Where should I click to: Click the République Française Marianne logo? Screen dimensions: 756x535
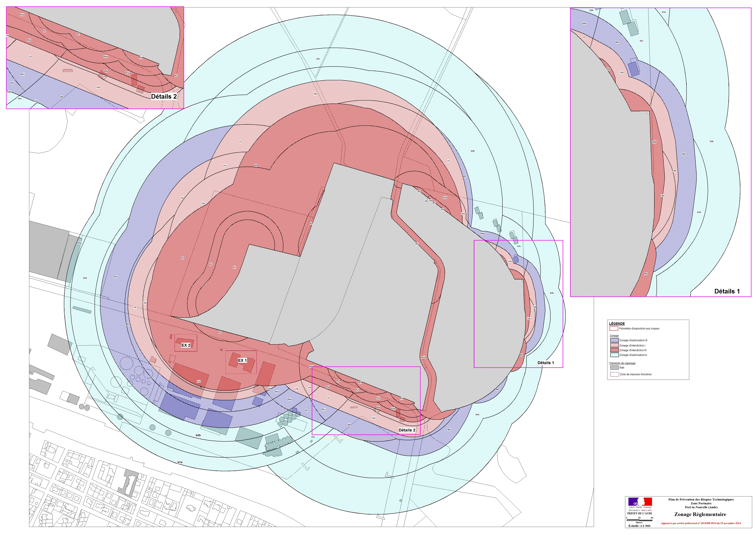[640, 502]
